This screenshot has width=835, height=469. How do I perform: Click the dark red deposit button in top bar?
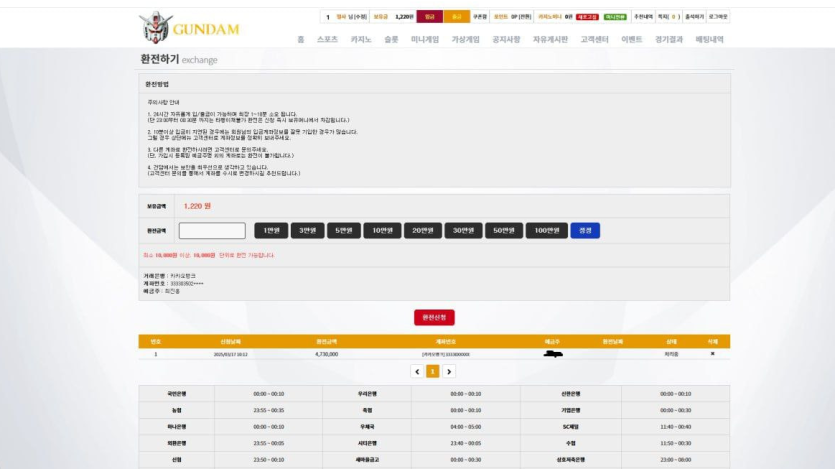[x=430, y=17]
